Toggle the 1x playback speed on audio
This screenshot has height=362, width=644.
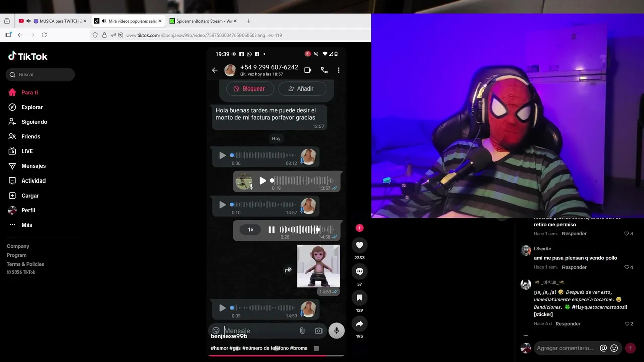pos(250,230)
